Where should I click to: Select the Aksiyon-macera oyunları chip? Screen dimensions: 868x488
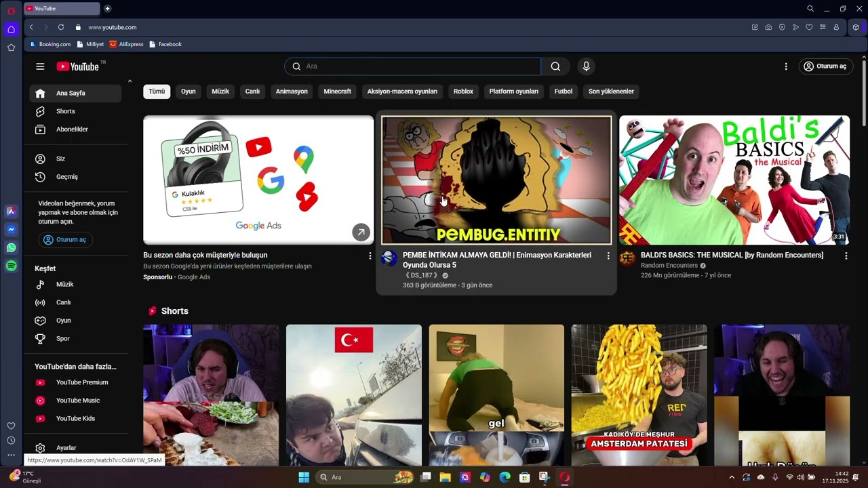(x=402, y=91)
